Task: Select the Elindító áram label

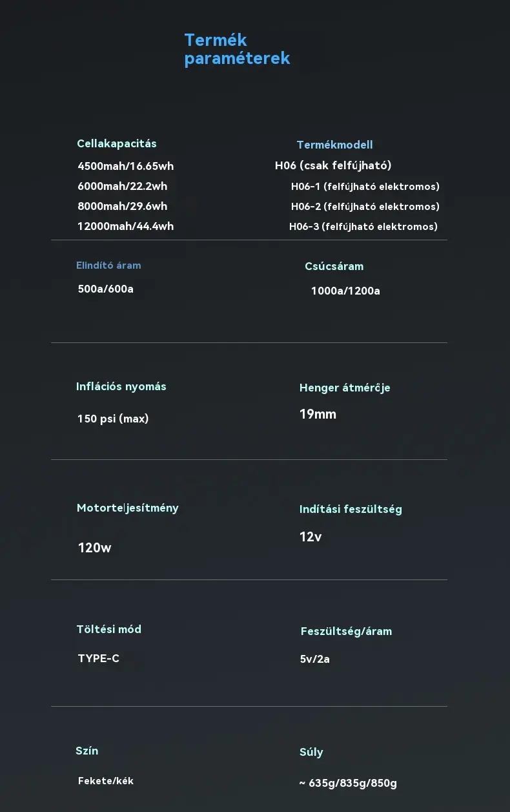Action: tap(108, 265)
